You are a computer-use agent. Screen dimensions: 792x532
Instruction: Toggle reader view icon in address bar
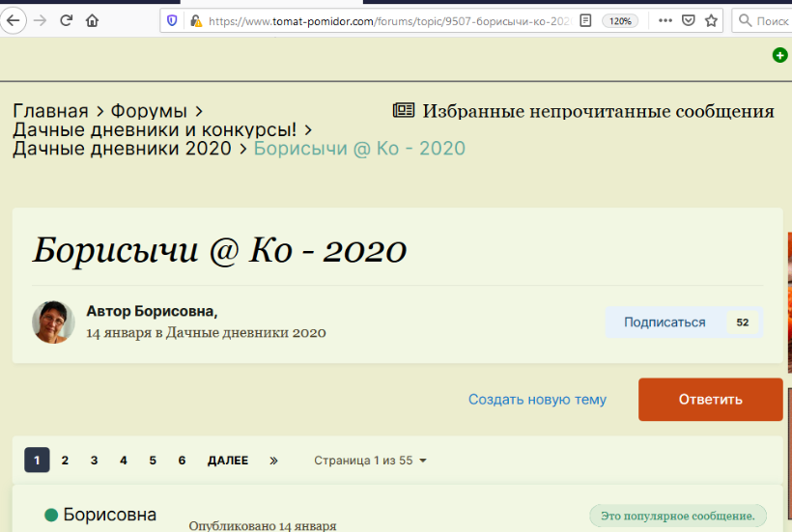pyautogui.click(x=585, y=20)
